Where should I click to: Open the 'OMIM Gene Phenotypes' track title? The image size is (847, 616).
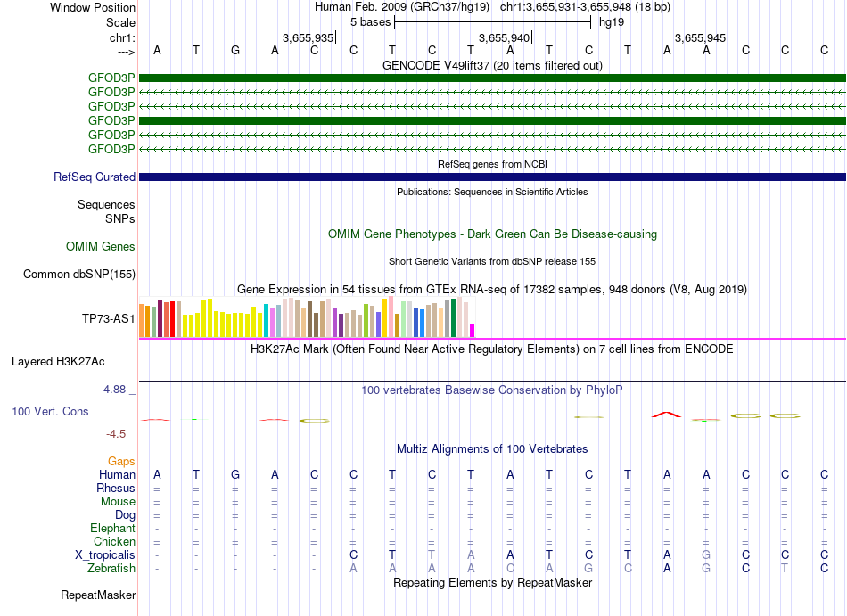click(492, 234)
